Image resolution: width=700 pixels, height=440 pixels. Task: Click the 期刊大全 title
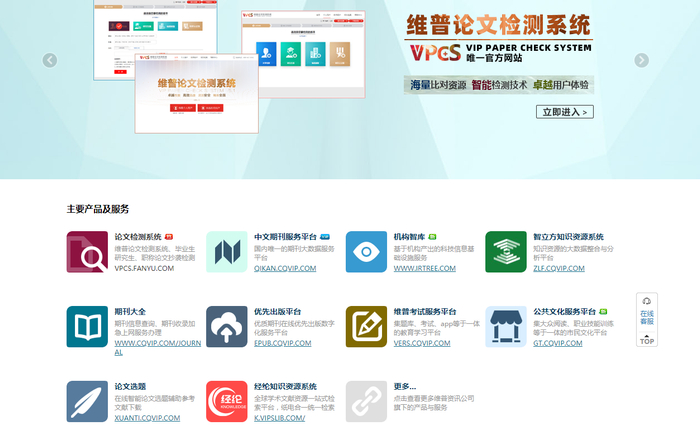pyautogui.click(x=130, y=311)
